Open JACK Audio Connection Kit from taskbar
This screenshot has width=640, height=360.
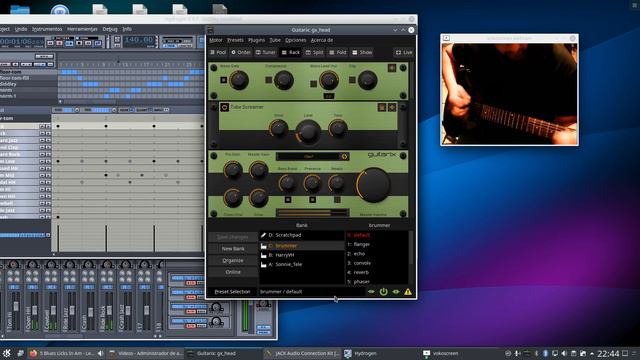(x=302, y=353)
